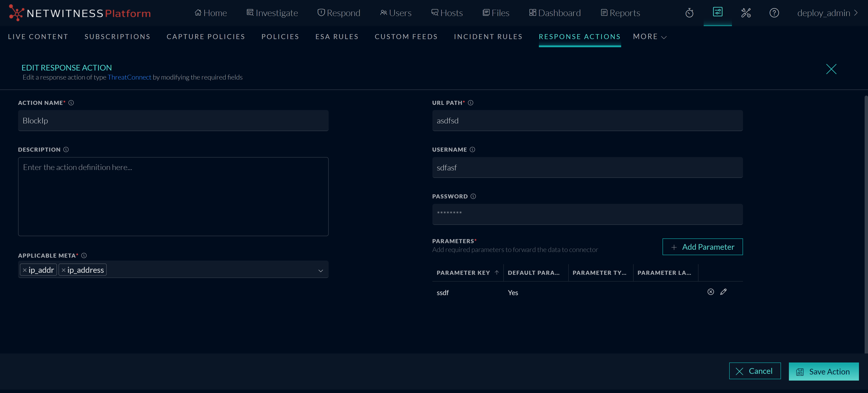Show info tooltip for Action Name

pos(71,103)
